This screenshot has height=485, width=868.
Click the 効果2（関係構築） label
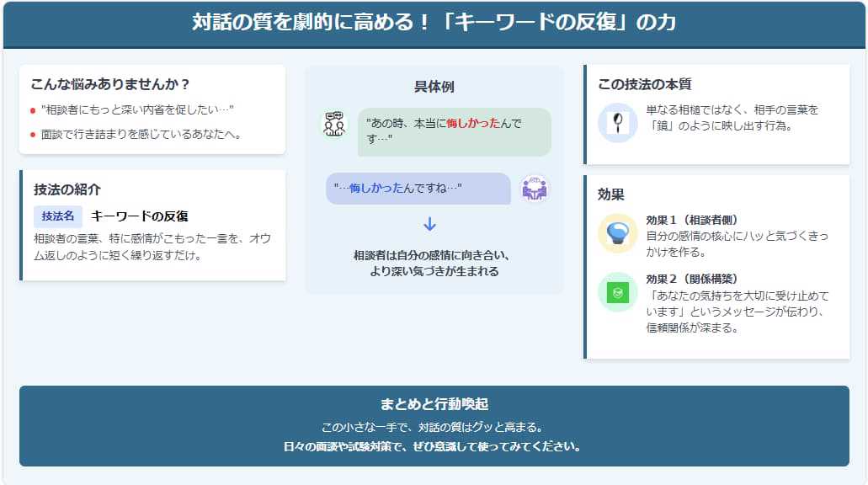692,279
